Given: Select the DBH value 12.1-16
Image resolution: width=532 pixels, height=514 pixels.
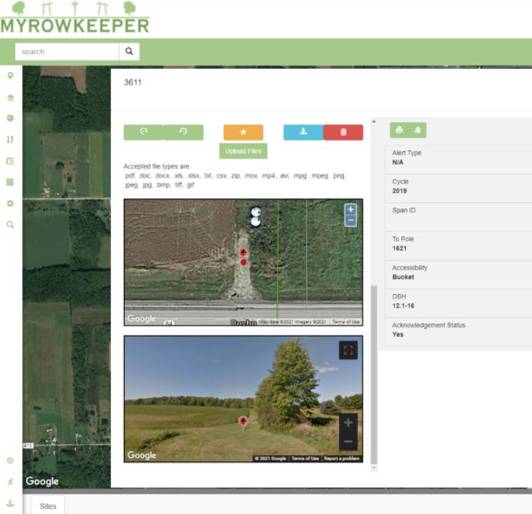Looking at the screenshot, I should tap(403, 306).
